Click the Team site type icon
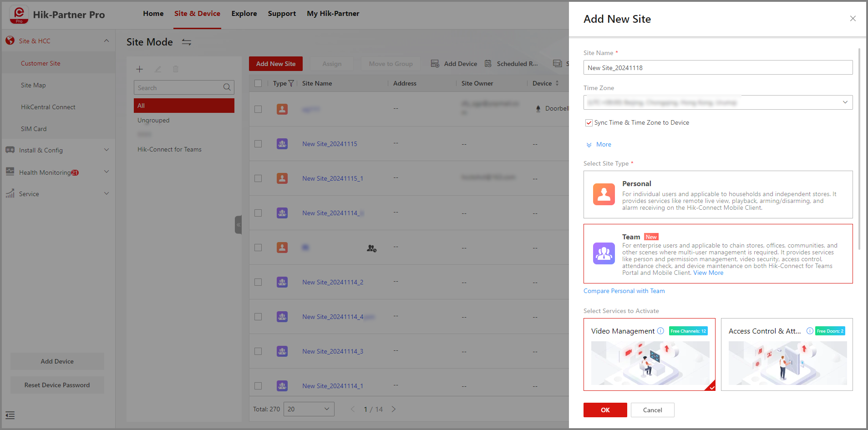 [x=604, y=253]
